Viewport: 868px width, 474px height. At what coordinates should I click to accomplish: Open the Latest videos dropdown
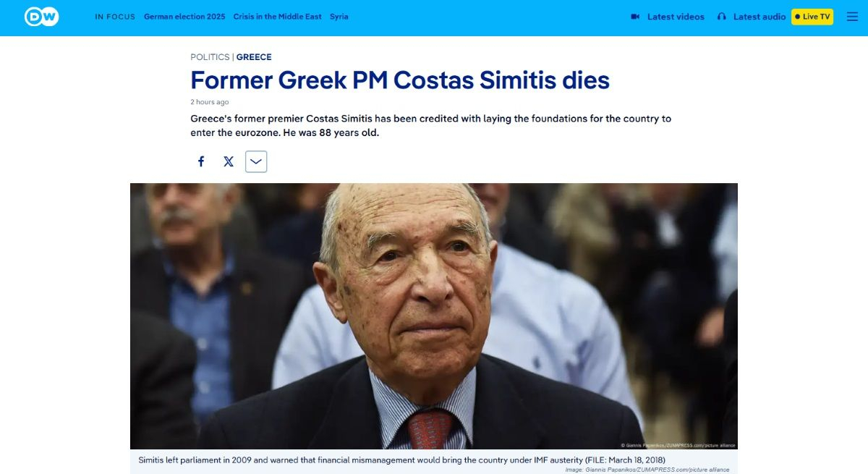tap(674, 16)
